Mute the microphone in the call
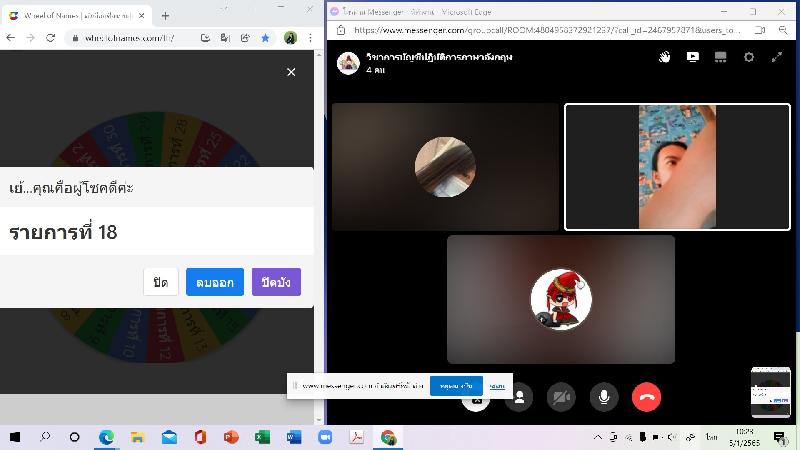Screen dimensions: 800x450 pyautogui.click(x=604, y=397)
